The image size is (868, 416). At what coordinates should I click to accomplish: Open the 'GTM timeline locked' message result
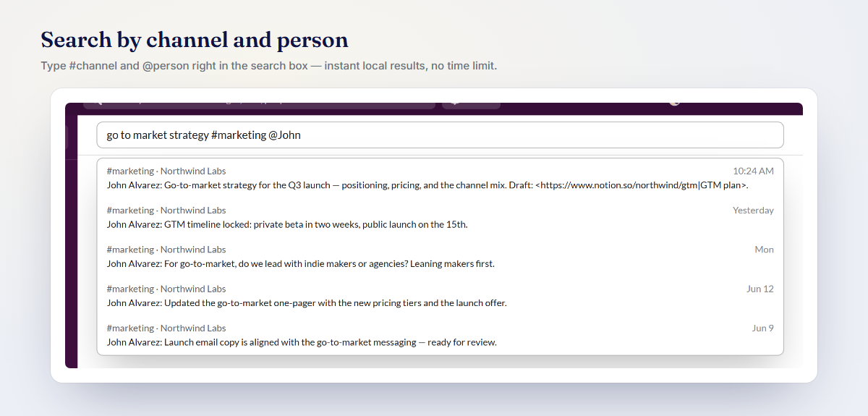click(440, 217)
